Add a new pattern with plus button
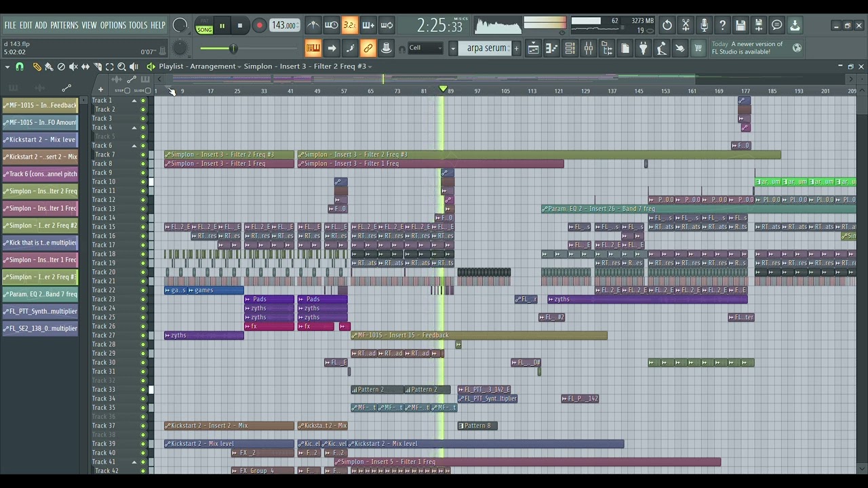The height and width of the screenshot is (488, 868). (516, 48)
